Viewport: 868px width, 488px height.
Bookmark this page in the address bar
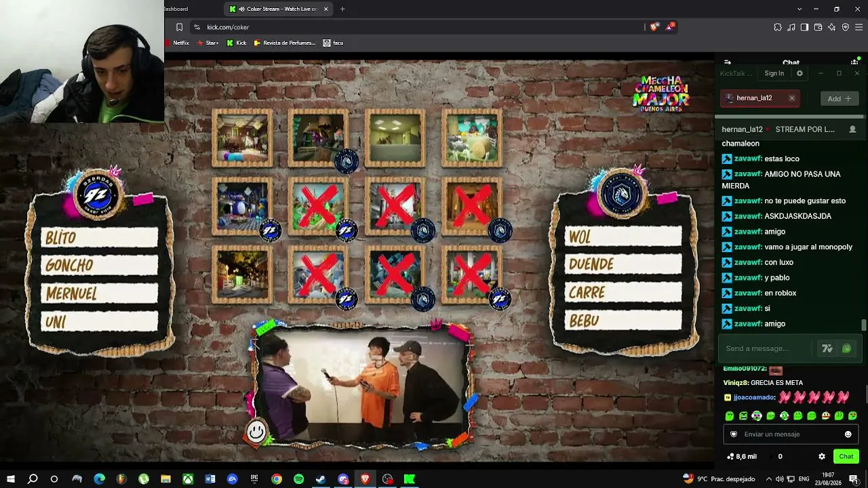179,27
